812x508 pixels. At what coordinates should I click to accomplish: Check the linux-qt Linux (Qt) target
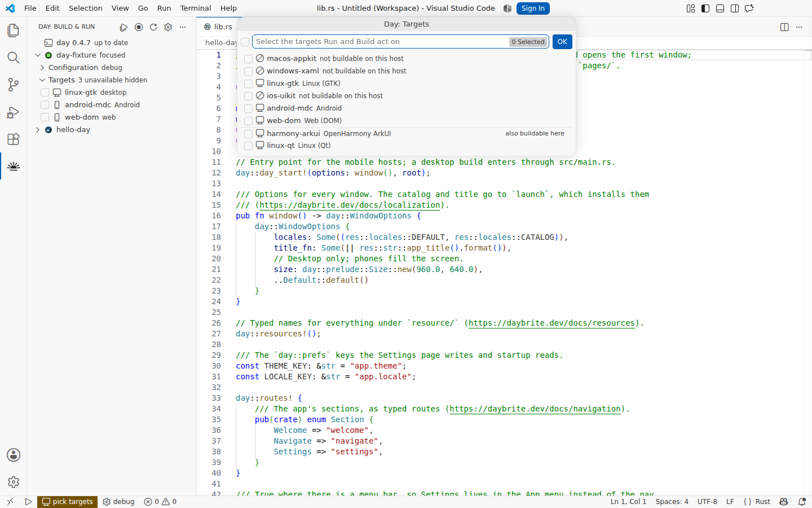click(248, 146)
